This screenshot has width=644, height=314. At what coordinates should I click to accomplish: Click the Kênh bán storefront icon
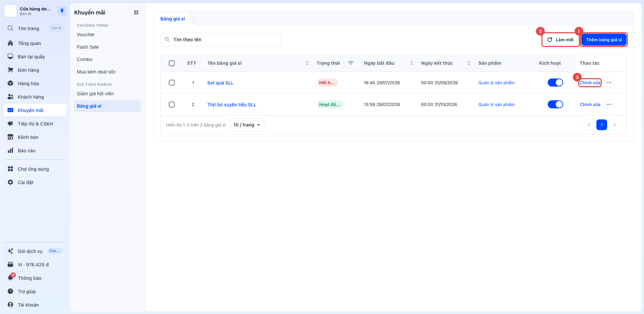10,137
